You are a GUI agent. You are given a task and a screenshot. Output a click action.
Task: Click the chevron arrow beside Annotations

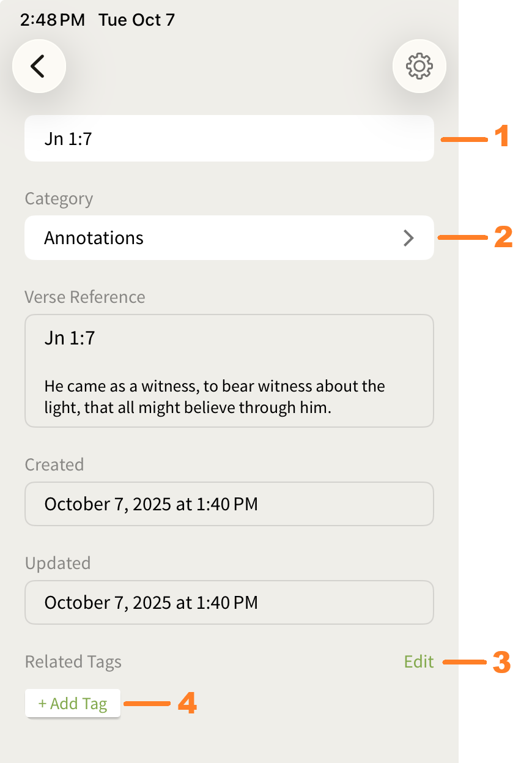[x=408, y=238]
